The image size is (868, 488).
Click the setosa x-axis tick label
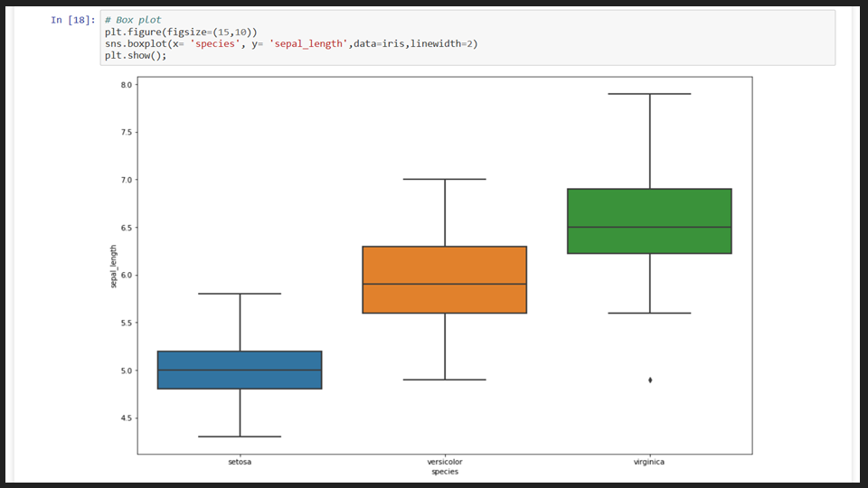pos(240,462)
